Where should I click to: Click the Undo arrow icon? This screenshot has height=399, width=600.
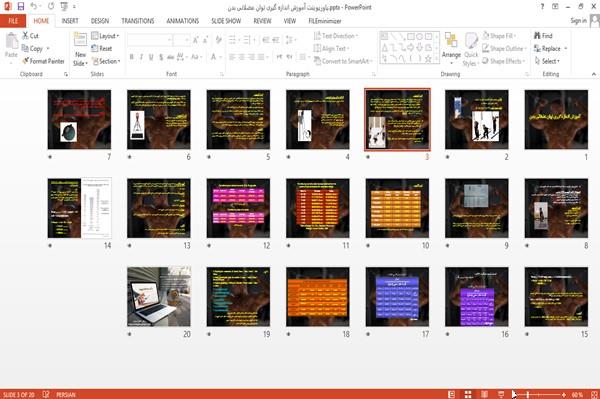pos(34,7)
